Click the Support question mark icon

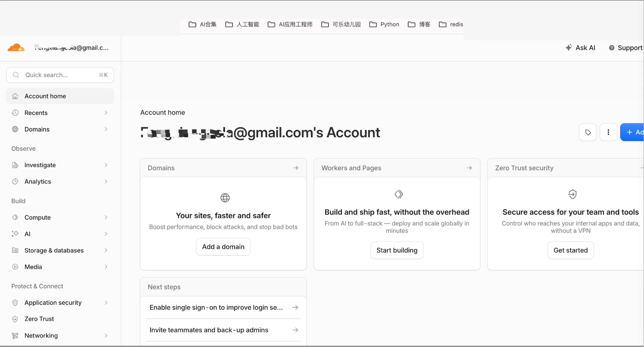tap(612, 48)
